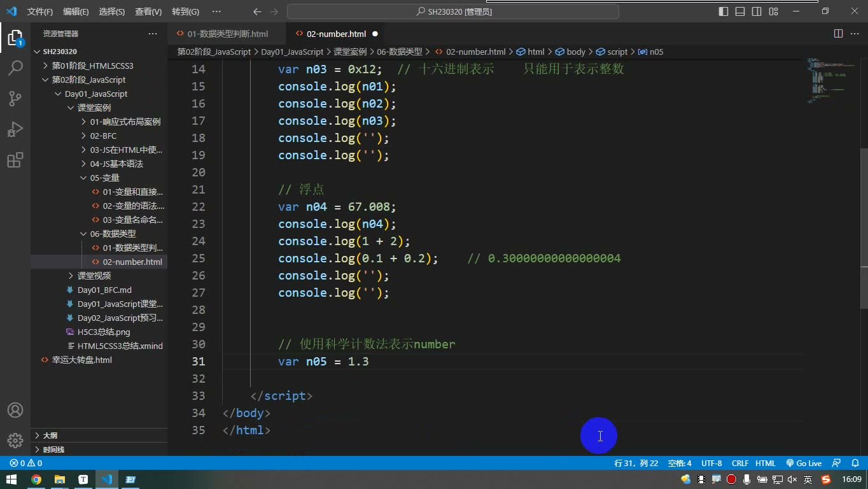Open the Source Control view
The height and width of the screenshot is (489, 868).
pos(15,99)
